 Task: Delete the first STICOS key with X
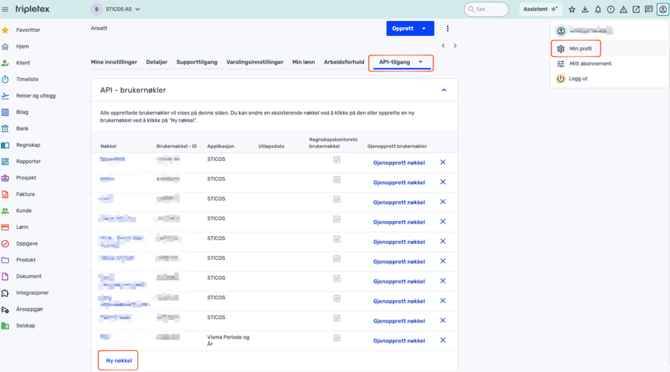pos(443,162)
